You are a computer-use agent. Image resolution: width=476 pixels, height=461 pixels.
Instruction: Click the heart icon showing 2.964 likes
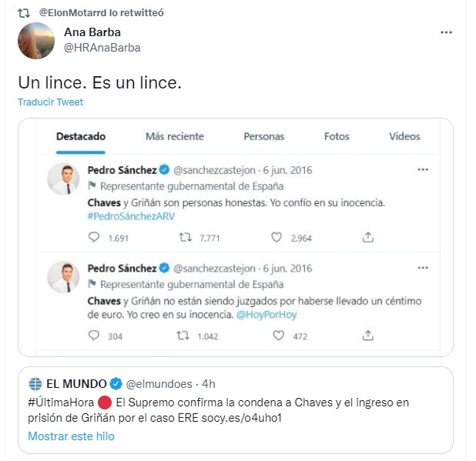pos(277,238)
